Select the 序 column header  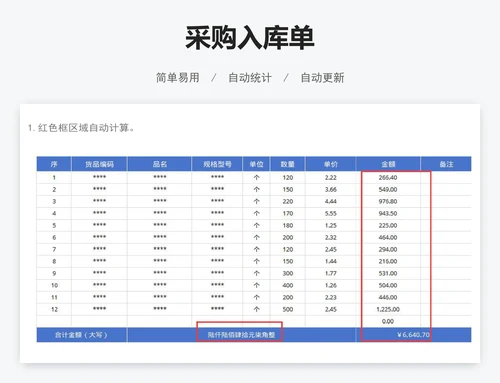click(x=54, y=164)
